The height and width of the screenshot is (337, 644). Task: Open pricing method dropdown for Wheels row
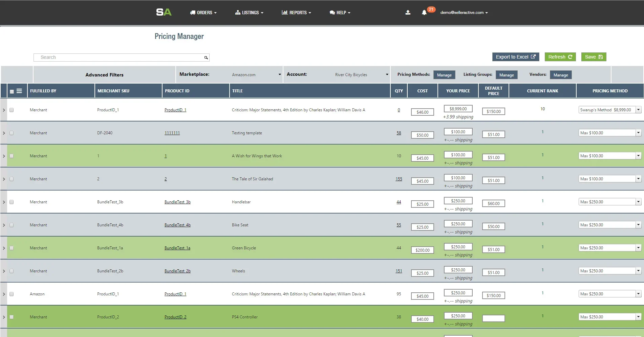tap(638, 271)
